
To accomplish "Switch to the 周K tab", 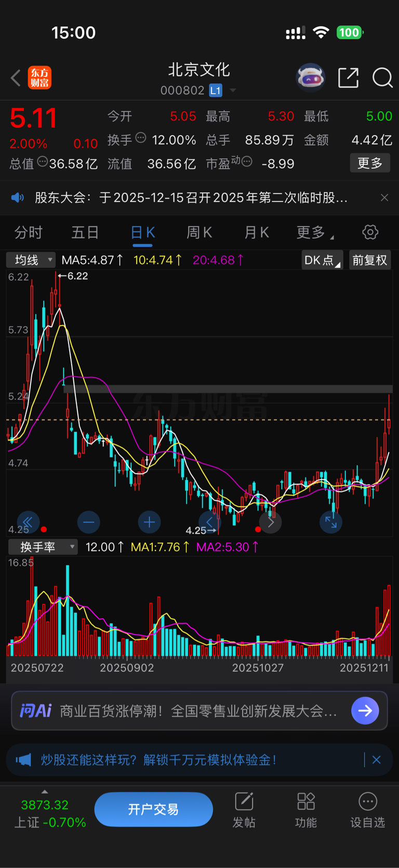I will pos(199,232).
